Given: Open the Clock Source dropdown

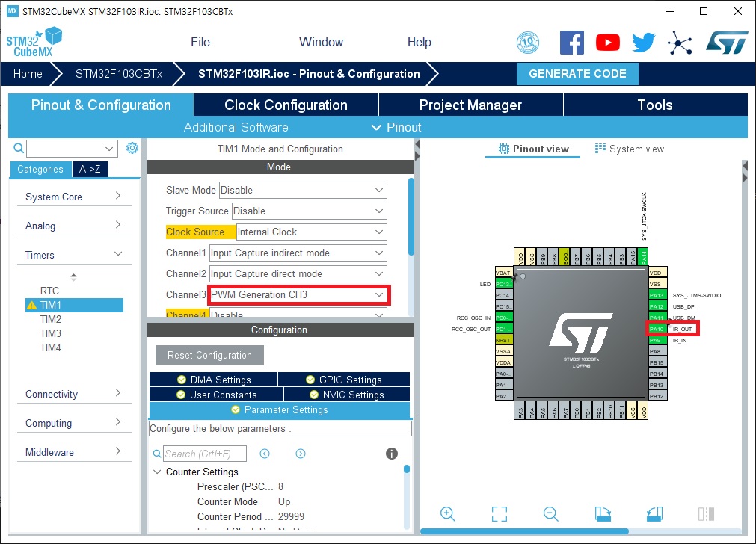Looking at the screenshot, I should [312, 232].
